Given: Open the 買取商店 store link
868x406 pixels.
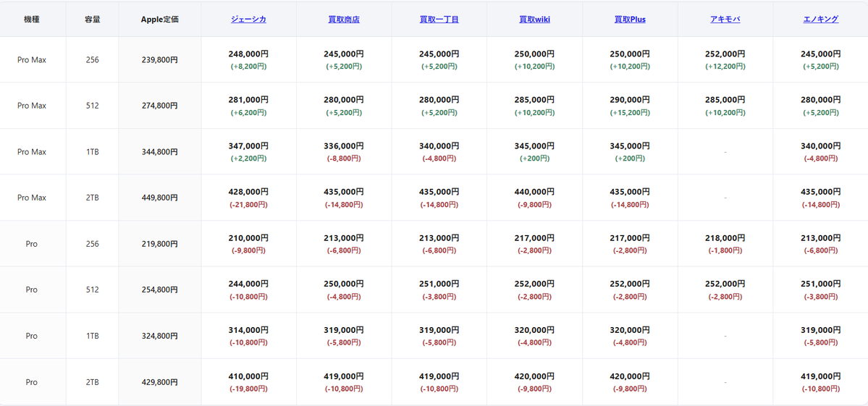Looking at the screenshot, I should [344, 20].
